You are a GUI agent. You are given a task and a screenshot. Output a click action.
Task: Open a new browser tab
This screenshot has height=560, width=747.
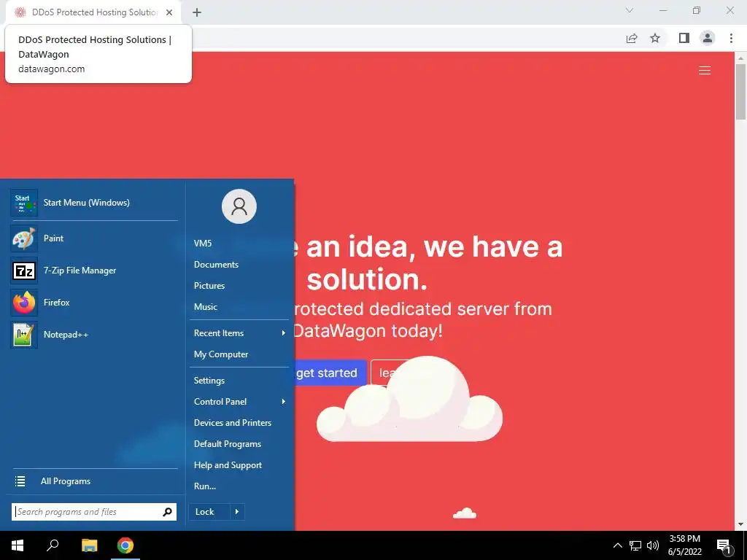coord(197,12)
